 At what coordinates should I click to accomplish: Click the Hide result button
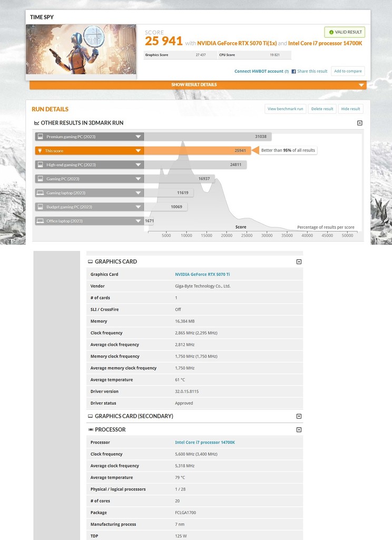(350, 109)
